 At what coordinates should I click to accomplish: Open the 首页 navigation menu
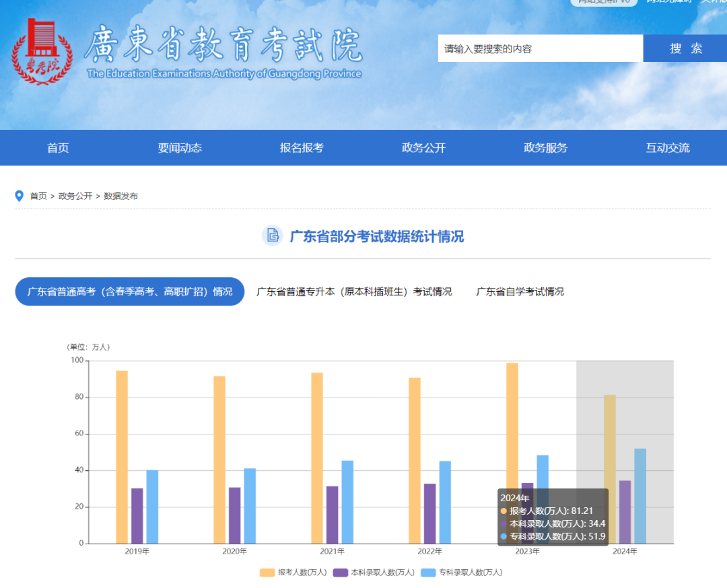click(57, 148)
